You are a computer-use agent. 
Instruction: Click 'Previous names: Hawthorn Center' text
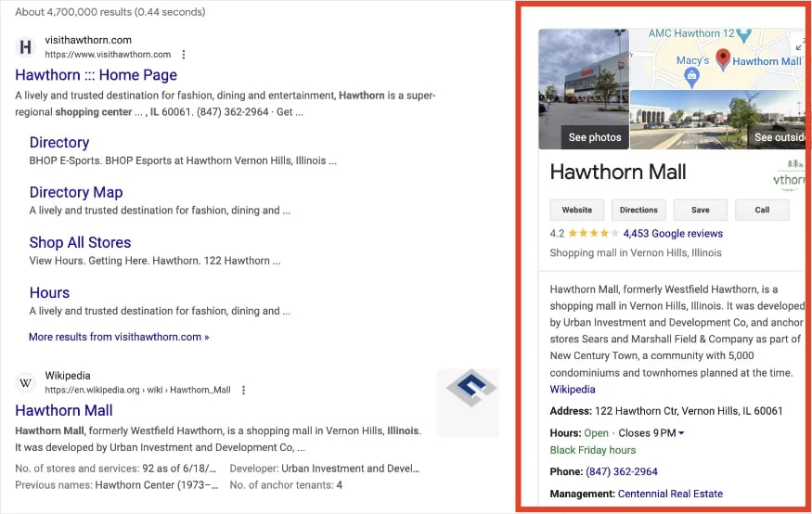point(117,485)
